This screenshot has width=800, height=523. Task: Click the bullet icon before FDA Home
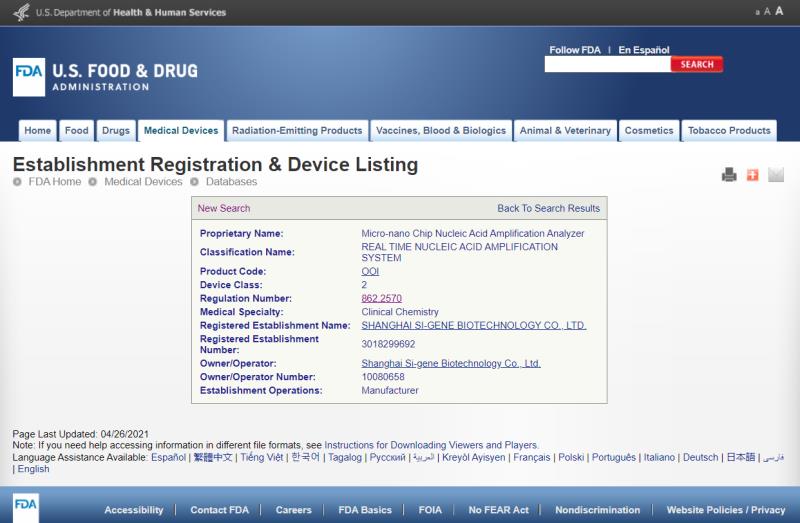(17, 182)
